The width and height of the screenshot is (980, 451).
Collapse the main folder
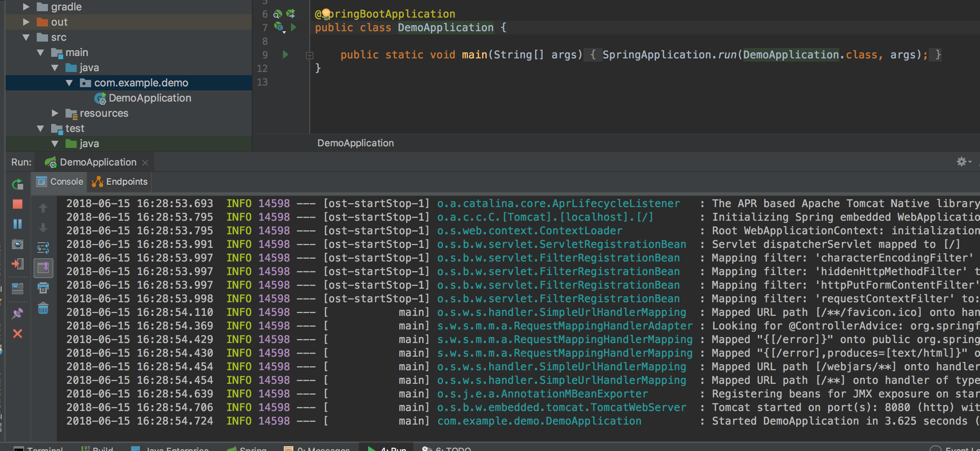[x=41, y=52]
